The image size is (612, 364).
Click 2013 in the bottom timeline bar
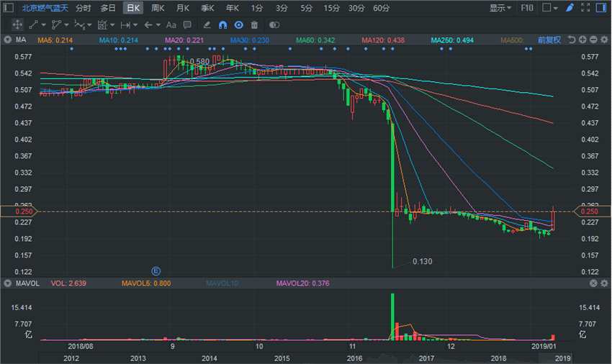[x=138, y=358]
